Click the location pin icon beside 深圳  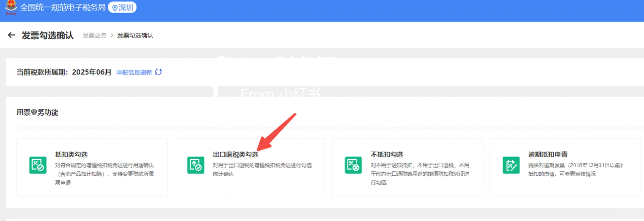coord(115,8)
